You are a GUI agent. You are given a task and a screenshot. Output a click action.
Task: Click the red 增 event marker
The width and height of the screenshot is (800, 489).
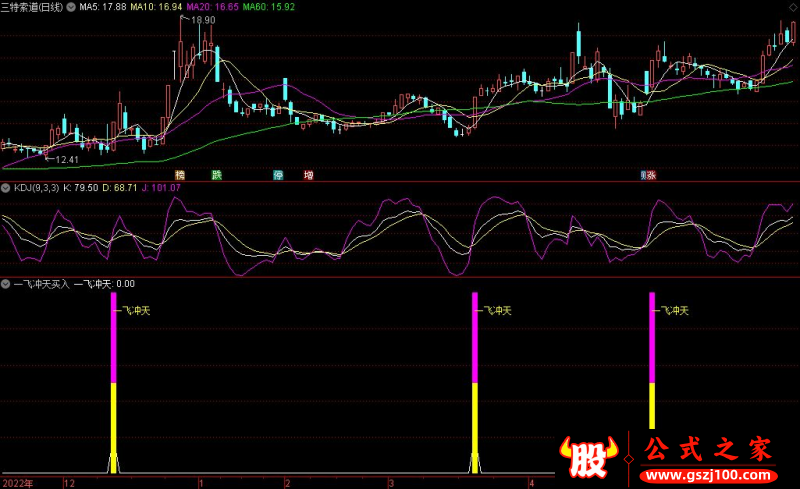(308, 175)
